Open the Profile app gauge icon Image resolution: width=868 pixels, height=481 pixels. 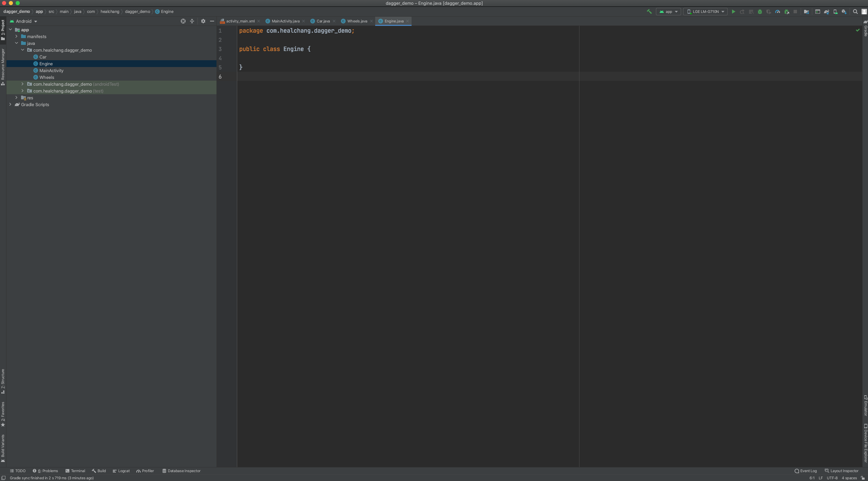point(778,12)
